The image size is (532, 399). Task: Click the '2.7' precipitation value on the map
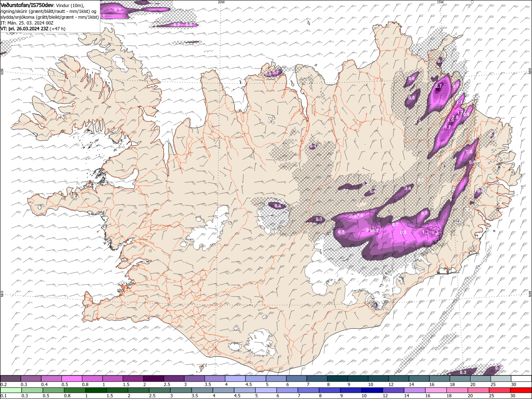point(438,86)
